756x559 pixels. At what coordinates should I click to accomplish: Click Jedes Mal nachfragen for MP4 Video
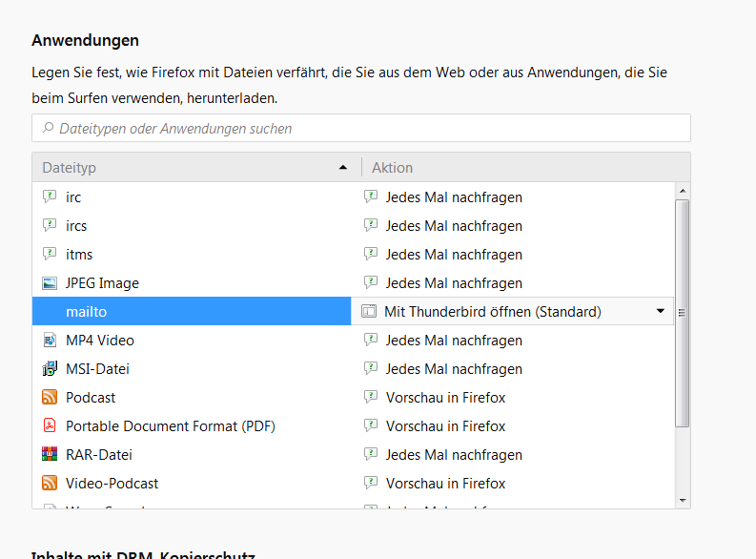(454, 341)
